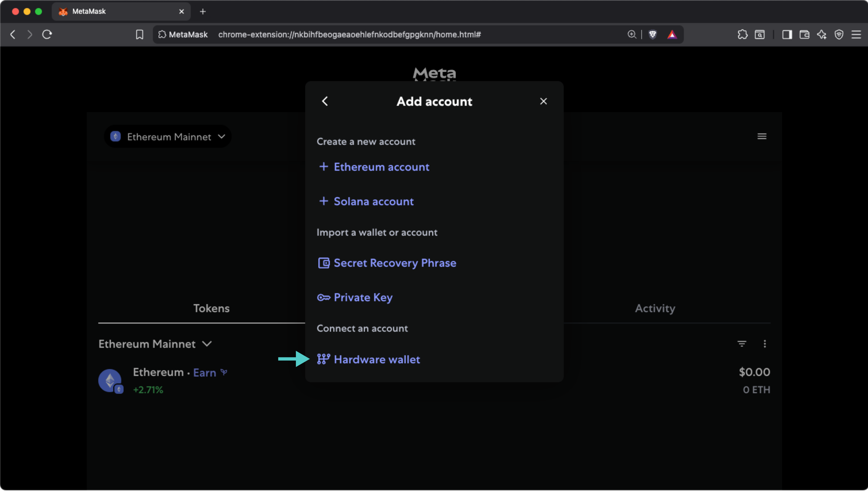Bookmark this page

[x=139, y=34]
